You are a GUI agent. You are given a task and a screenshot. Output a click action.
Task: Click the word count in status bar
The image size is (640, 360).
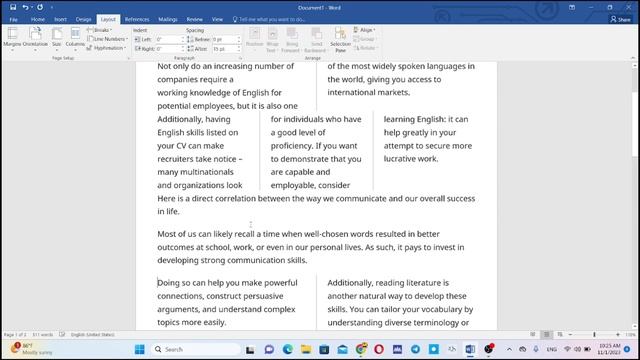point(42,335)
